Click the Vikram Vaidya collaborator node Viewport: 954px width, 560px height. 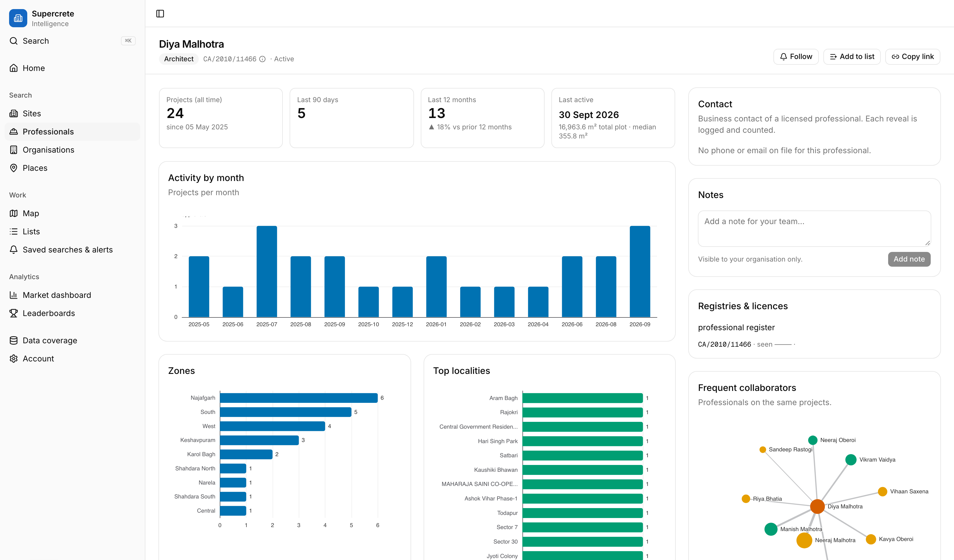pyautogui.click(x=851, y=460)
